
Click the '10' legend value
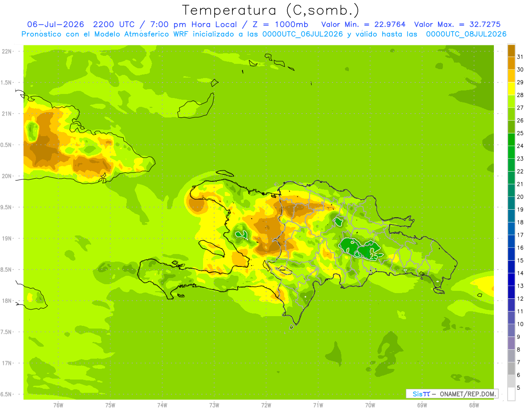[520, 324]
